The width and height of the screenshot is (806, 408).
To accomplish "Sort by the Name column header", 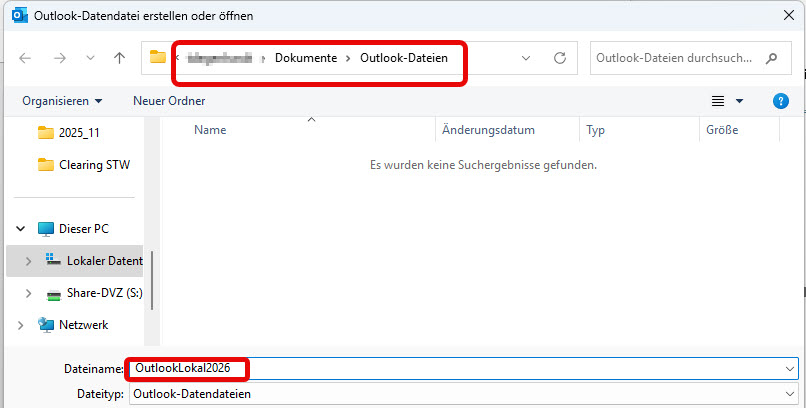I will (210, 130).
